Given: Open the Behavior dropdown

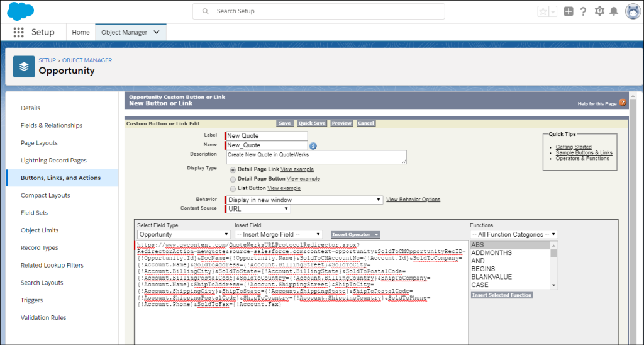Looking at the screenshot, I should (304, 200).
